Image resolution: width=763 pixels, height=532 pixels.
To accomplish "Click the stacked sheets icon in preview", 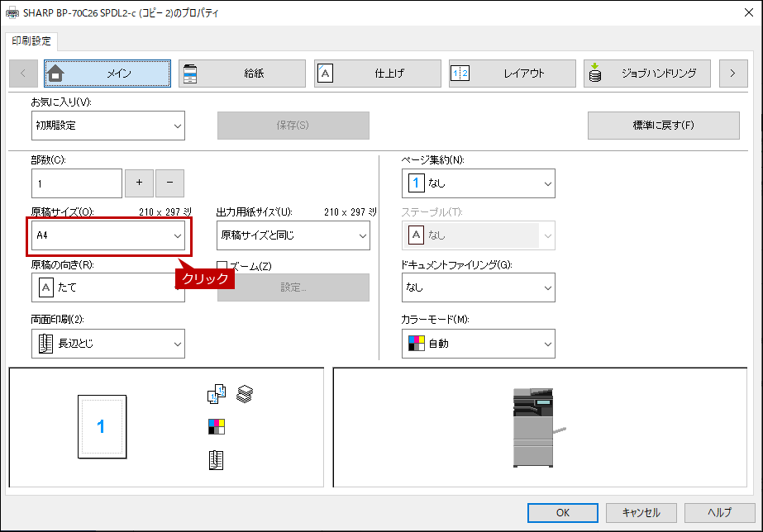I will [x=245, y=394].
